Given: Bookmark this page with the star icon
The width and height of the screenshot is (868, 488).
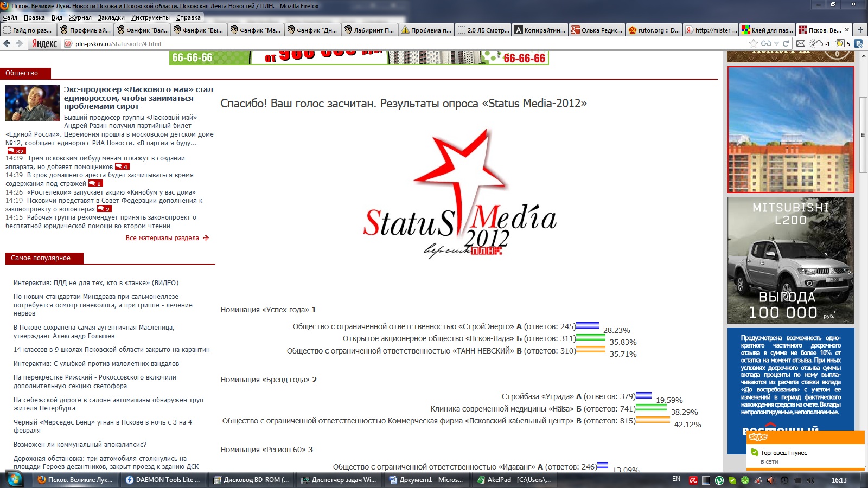Looking at the screenshot, I should click(x=754, y=43).
